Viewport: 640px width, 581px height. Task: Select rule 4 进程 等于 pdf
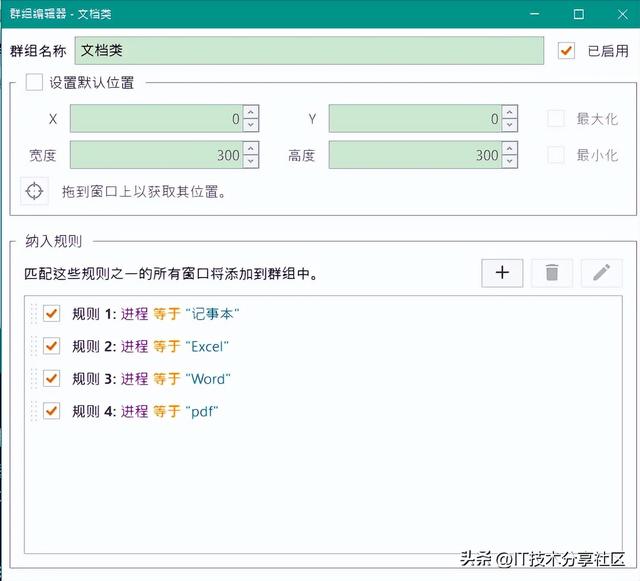click(x=145, y=411)
